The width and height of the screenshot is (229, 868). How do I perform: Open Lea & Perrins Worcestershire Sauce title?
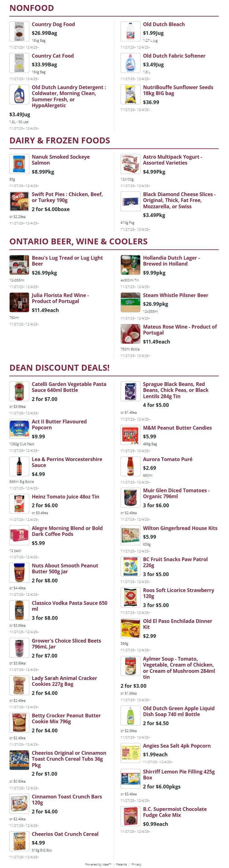[x=67, y=462]
